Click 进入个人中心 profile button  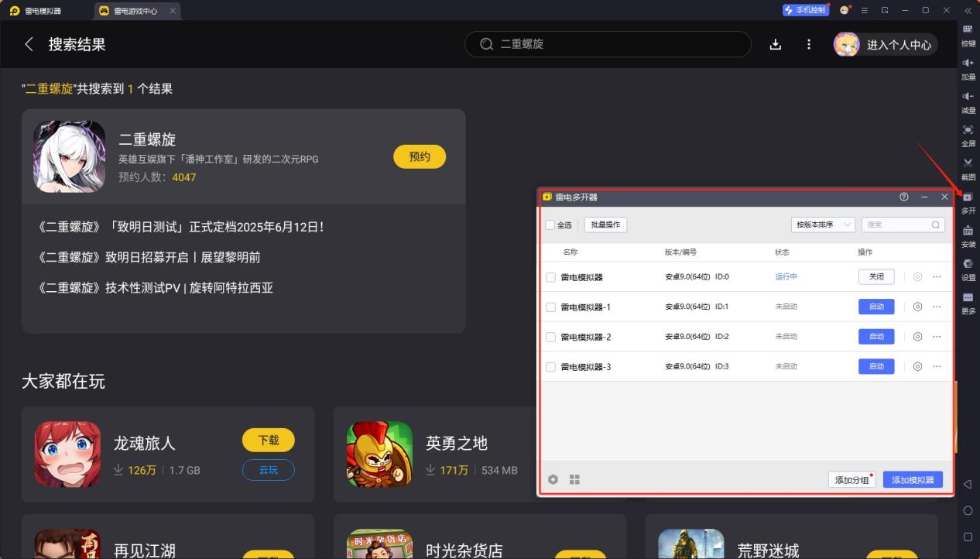886,44
